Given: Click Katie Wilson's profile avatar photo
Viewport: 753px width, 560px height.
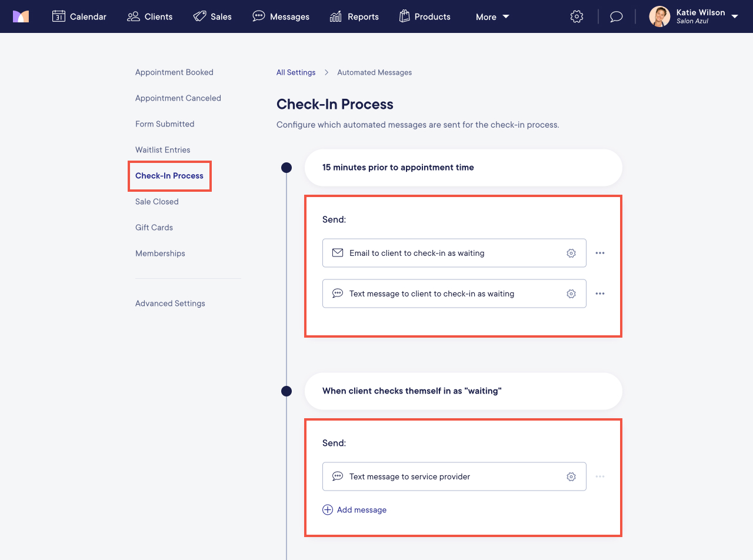Looking at the screenshot, I should point(659,16).
